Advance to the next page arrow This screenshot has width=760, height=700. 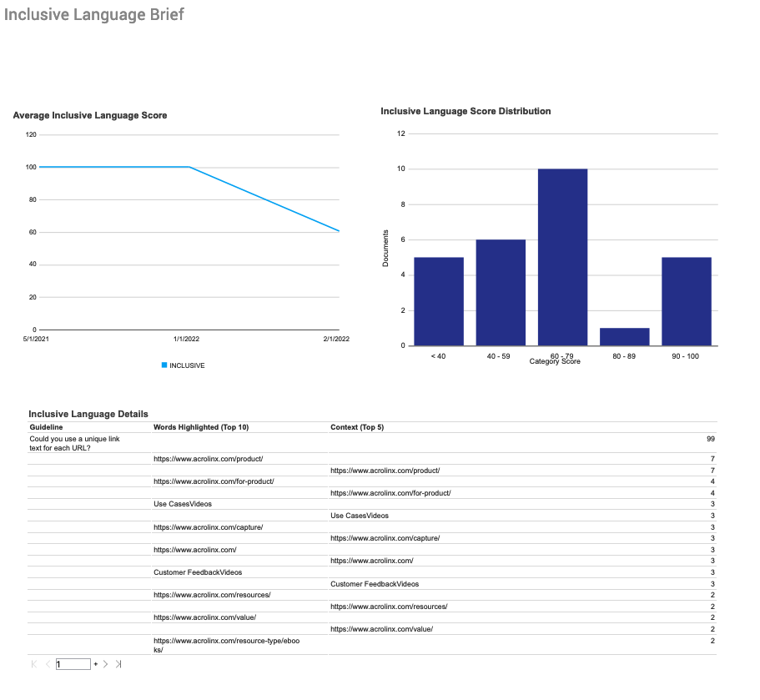[106, 664]
